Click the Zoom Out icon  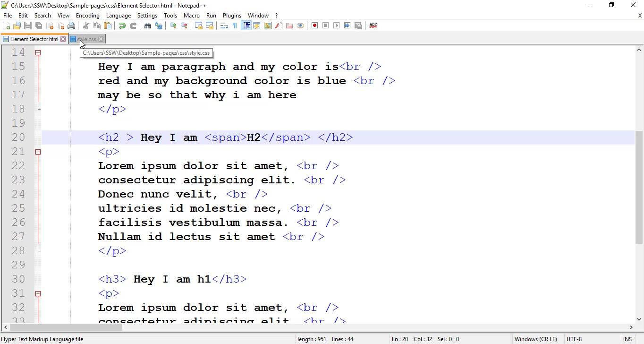(x=184, y=26)
